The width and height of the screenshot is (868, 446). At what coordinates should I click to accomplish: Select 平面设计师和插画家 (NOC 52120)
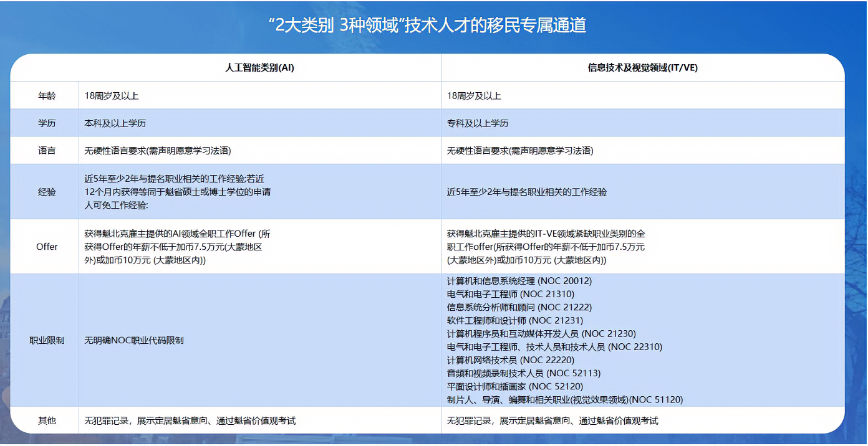coord(515,387)
